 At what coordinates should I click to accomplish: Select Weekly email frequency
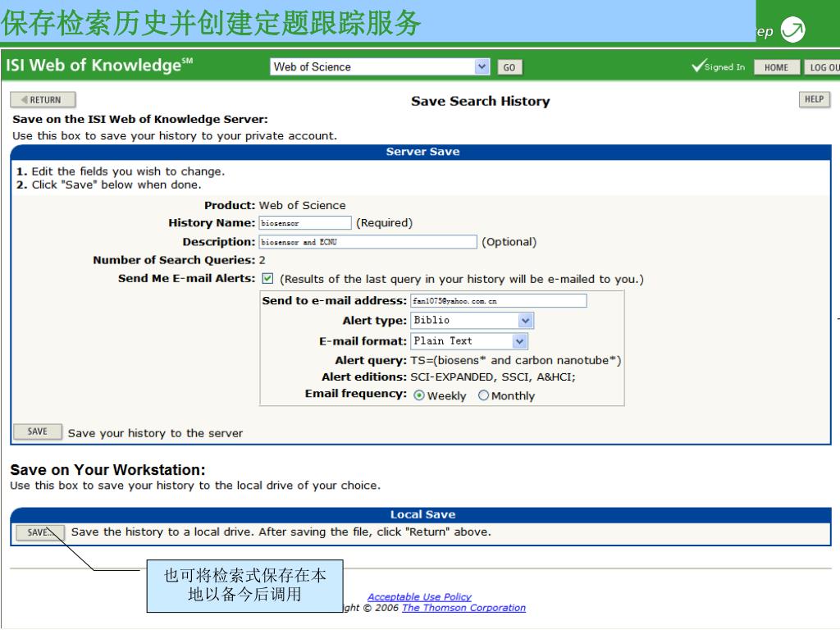(x=419, y=395)
